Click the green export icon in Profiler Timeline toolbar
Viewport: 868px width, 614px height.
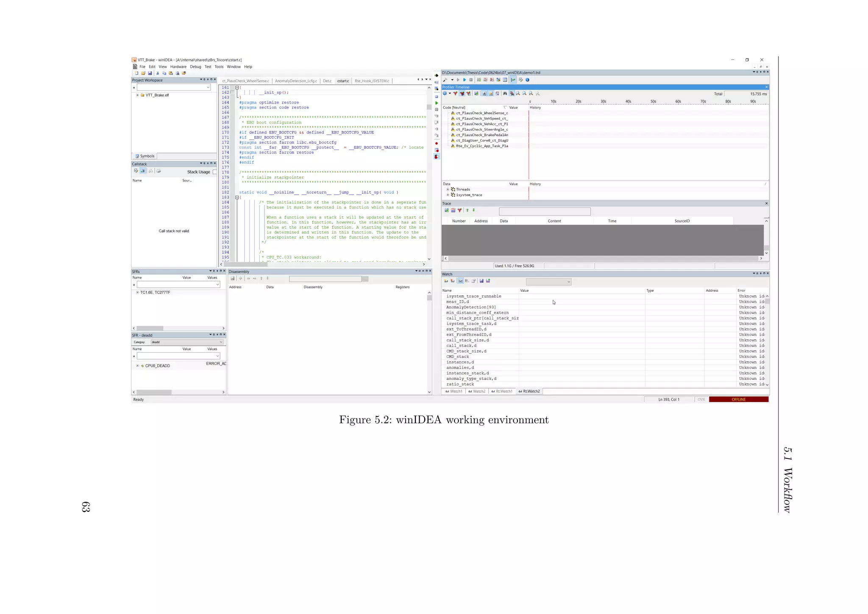[476, 93]
